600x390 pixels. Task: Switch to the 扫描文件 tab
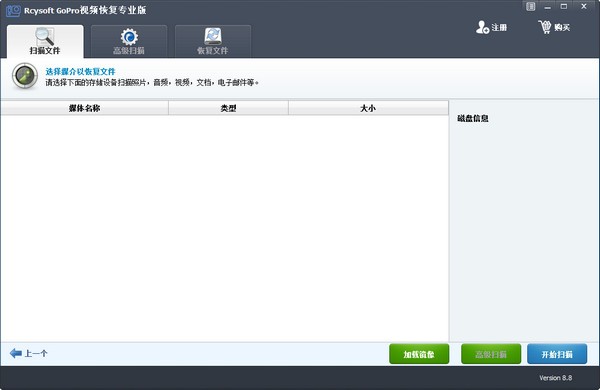45,41
